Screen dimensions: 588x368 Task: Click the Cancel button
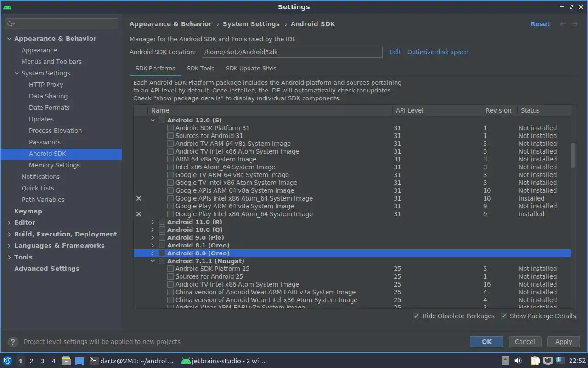tap(525, 342)
